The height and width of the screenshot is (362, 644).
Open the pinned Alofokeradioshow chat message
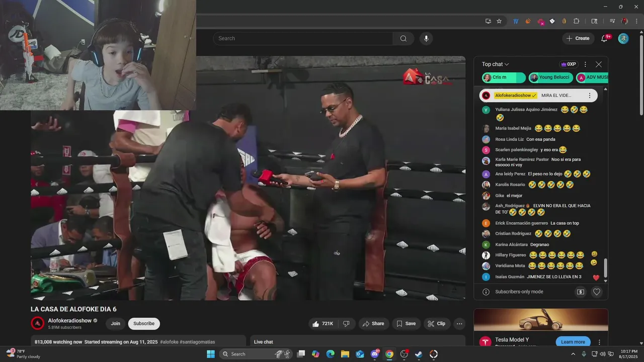click(538, 96)
